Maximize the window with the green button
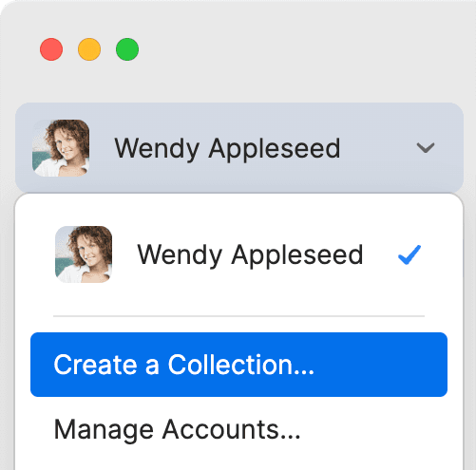Screen dimensions: 476x470 tap(127, 49)
